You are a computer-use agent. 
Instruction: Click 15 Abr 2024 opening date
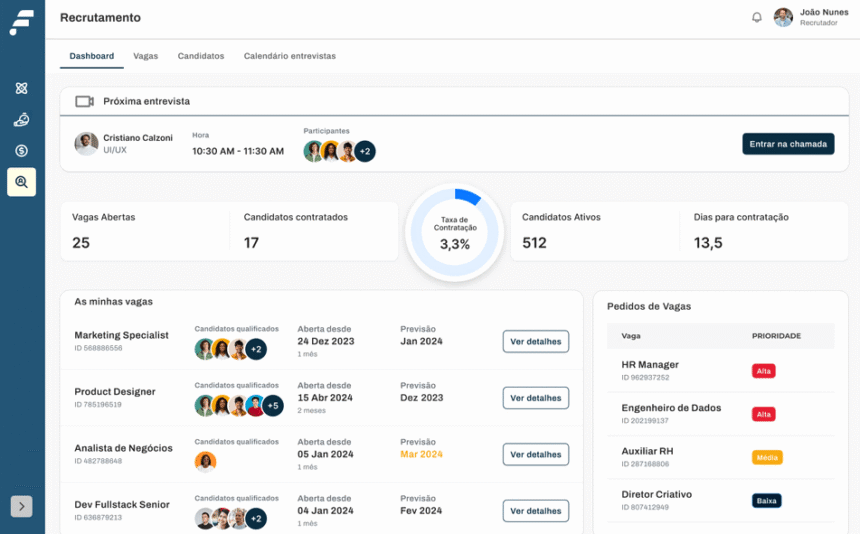pyautogui.click(x=325, y=397)
